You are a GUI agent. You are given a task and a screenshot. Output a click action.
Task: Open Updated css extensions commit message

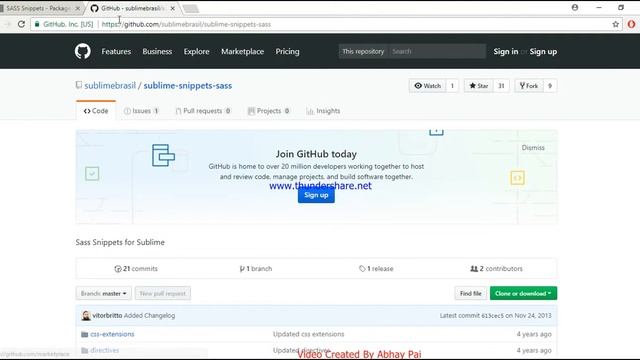click(309, 334)
